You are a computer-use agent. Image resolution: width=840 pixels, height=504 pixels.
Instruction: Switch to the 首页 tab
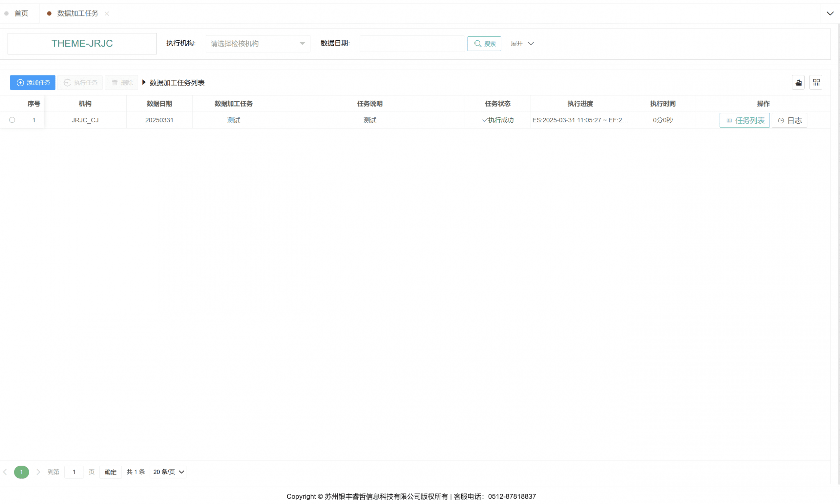pos(21,13)
